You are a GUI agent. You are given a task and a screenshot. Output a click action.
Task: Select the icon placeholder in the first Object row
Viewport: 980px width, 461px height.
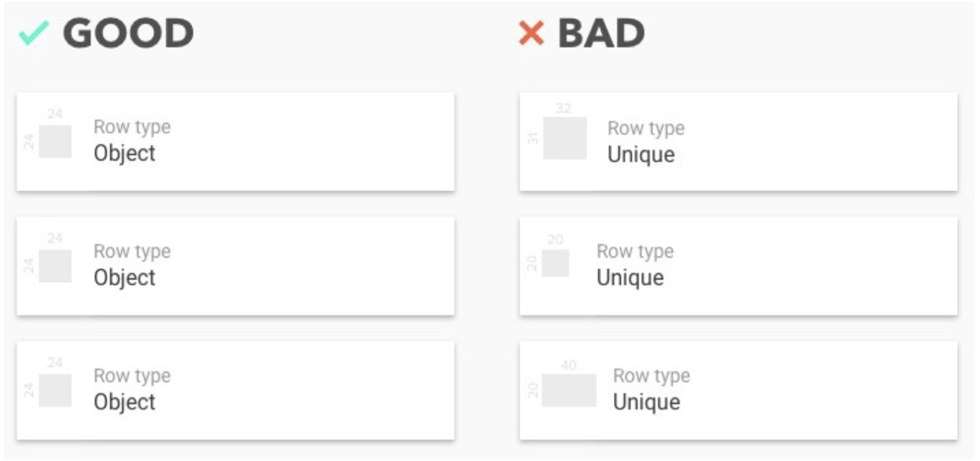click(56, 142)
